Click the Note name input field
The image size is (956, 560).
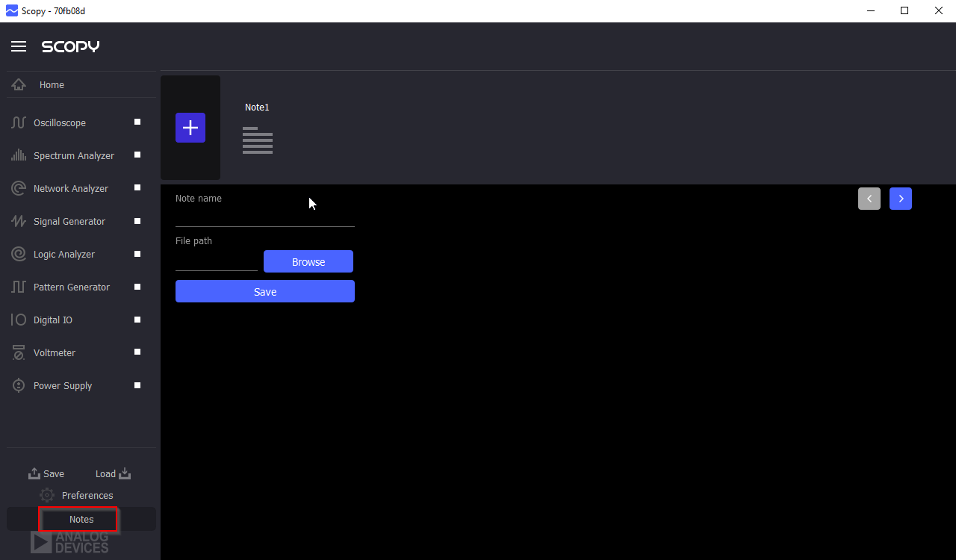click(265, 217)
